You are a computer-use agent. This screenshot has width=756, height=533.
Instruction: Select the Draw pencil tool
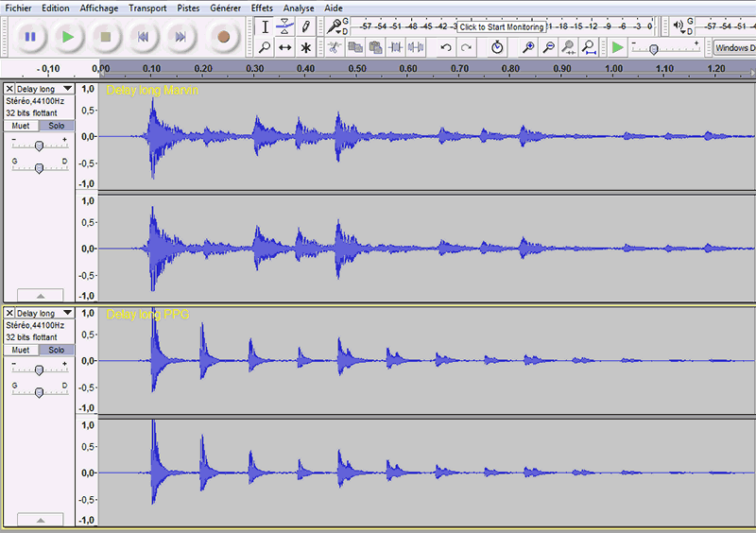[305, 26]
